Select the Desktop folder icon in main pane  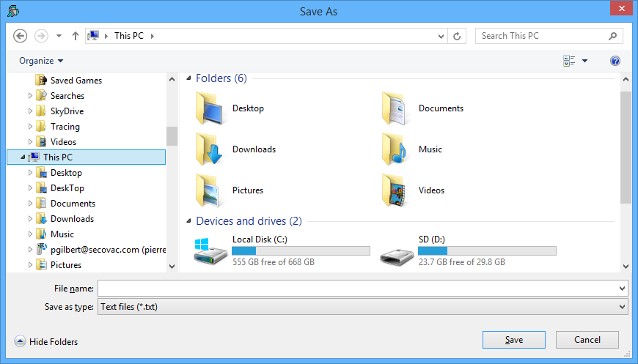[209, 108]
